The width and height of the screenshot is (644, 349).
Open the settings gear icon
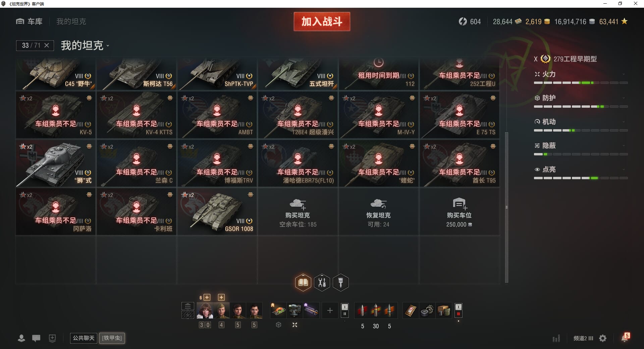coord(603,338)
